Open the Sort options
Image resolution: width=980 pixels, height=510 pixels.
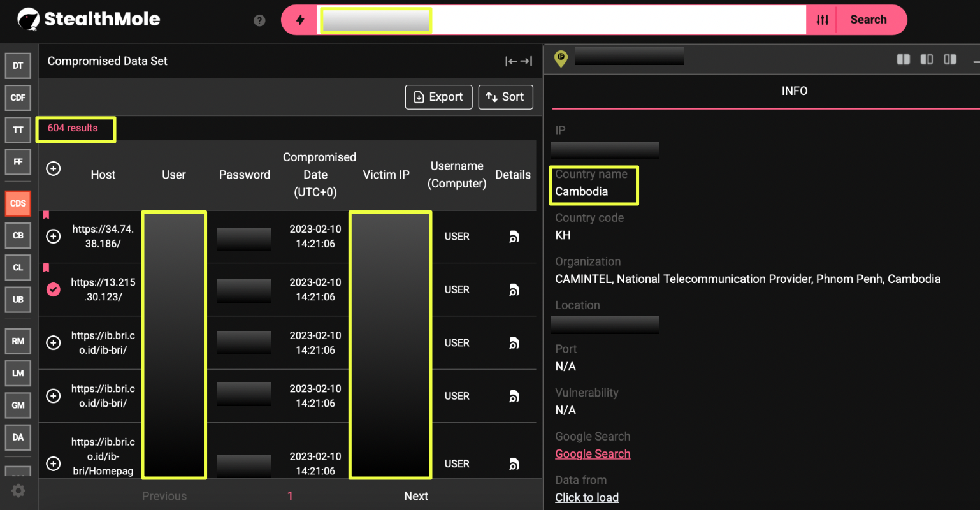(x=505, y=97)
